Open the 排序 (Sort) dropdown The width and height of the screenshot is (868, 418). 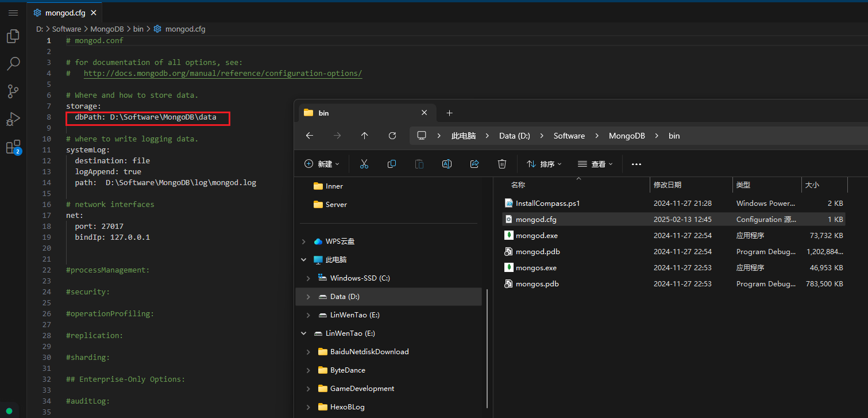[544, 164]
